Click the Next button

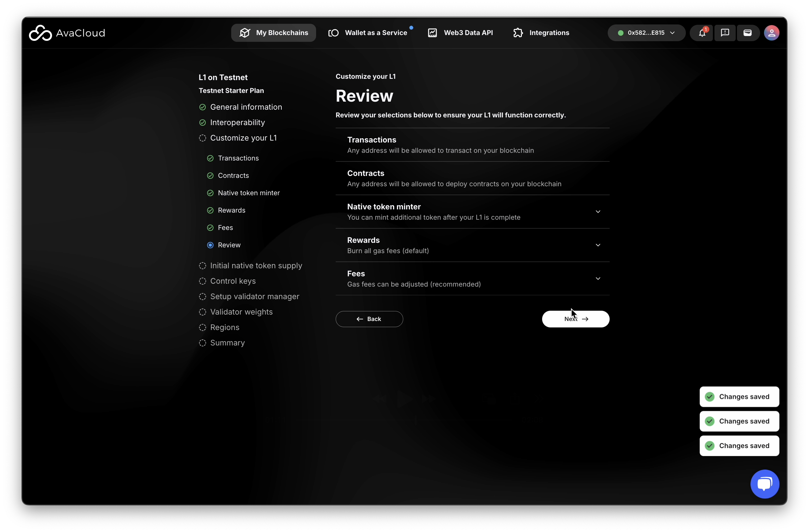click(x=575, y=319)
